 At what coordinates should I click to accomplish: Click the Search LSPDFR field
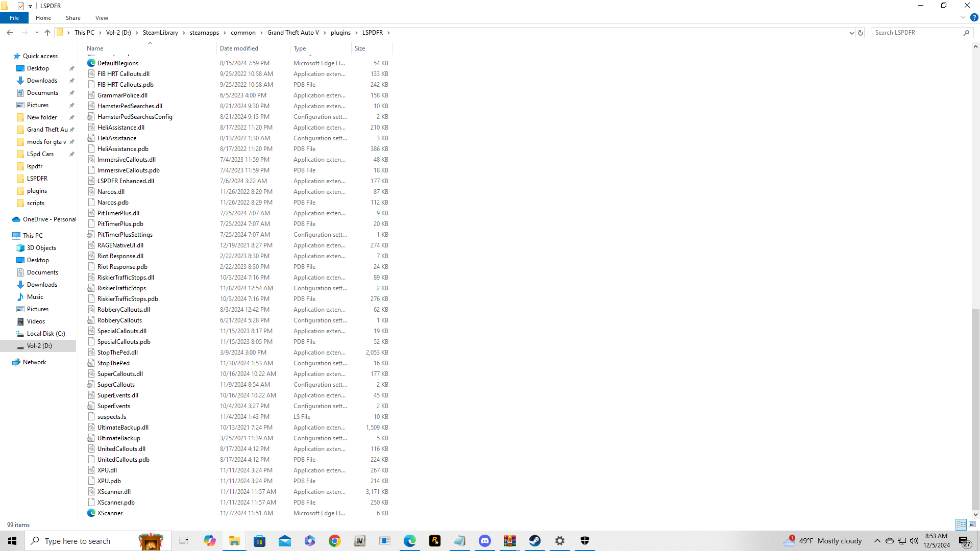point(916,33)
